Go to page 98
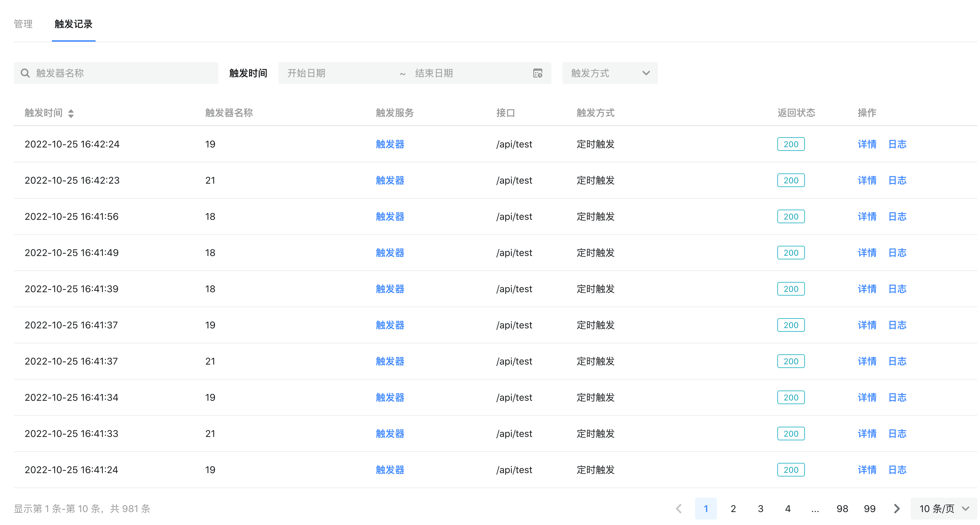The image size is (980, 525). point(842,509)
